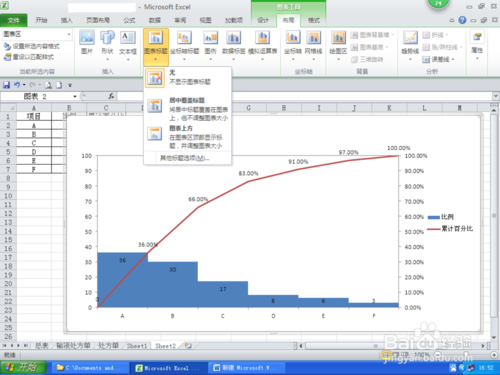Image resolution: width=500 pixels, height=375 pixels.
Task: Select row header 10
Action: click(8, 196)
